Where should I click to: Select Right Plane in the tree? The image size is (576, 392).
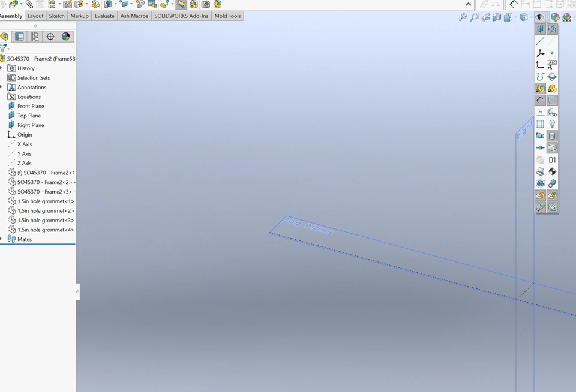[x=26, y=125]
